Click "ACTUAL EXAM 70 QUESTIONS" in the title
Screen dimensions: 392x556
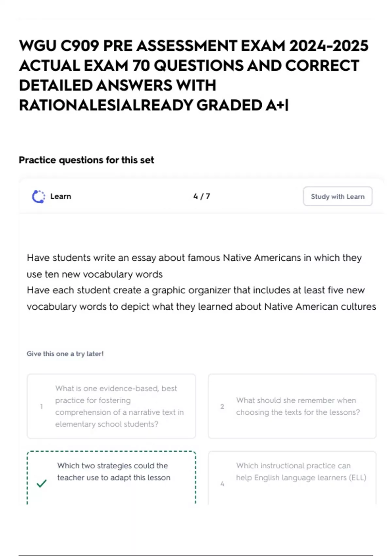pyautogui.click(x=131, y=66)
